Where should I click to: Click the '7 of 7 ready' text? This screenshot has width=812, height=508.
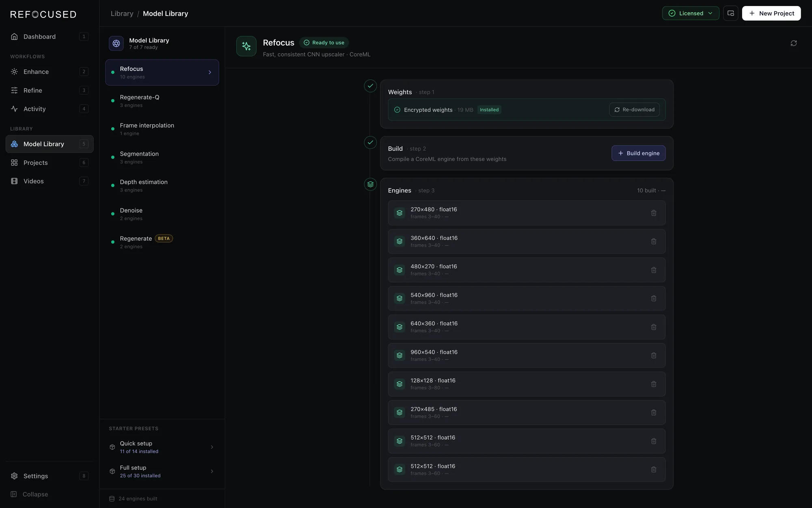pos(143,48)
